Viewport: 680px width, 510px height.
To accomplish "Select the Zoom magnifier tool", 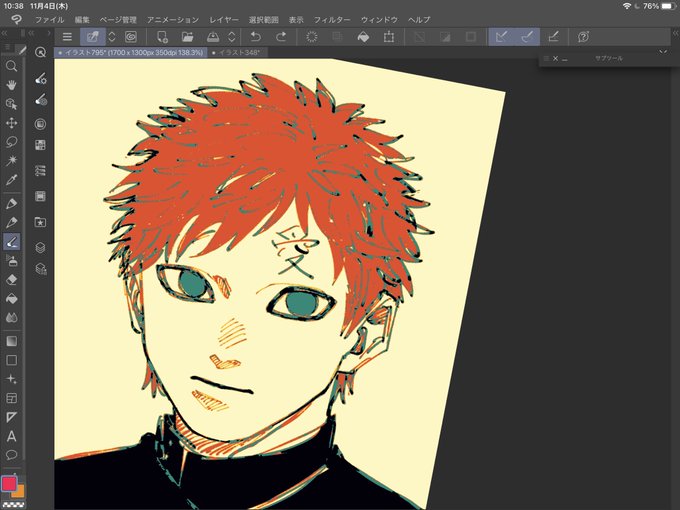I will pos(11,66).
